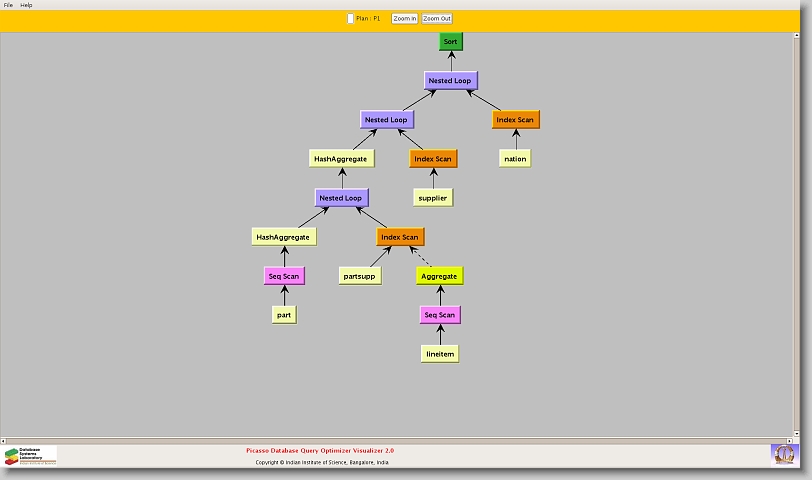Select the yellow-green Aggregate node
812x480 pixels.
pos(440,276)
